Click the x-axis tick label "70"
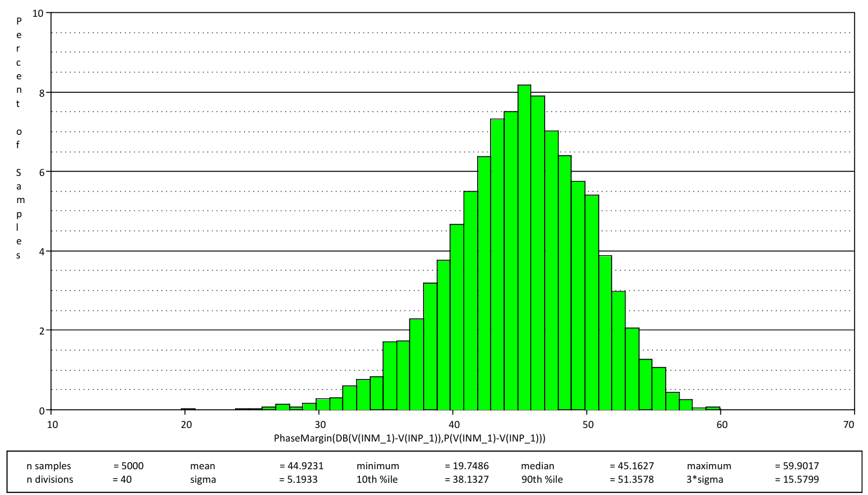868x495 pixels. (849, 424)
